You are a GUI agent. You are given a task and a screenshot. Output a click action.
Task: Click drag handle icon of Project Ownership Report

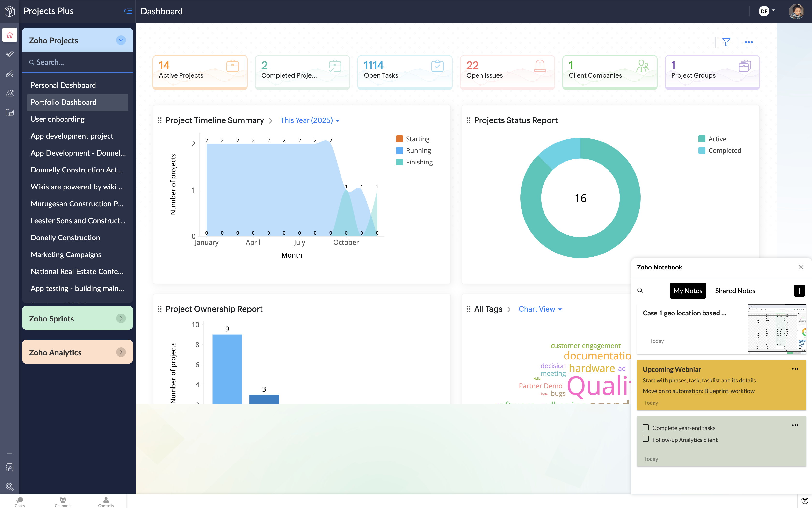160,309
